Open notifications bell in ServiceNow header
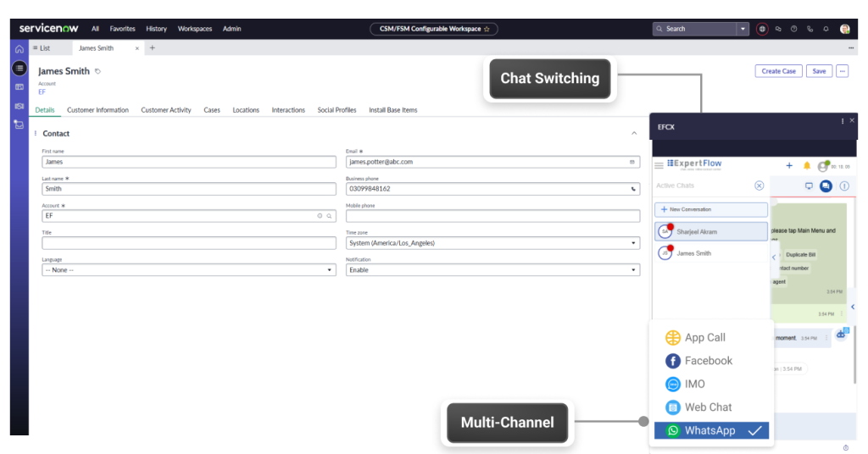The width and height of the screenshot is (868, 454). tap(826, 29)
